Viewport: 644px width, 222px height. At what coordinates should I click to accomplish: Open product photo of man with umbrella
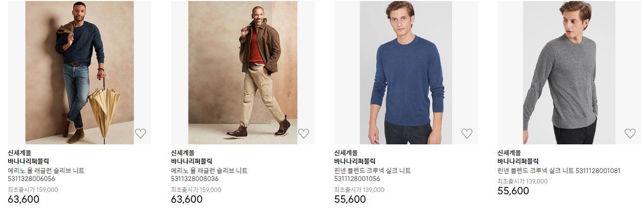(x=80, y=73)
